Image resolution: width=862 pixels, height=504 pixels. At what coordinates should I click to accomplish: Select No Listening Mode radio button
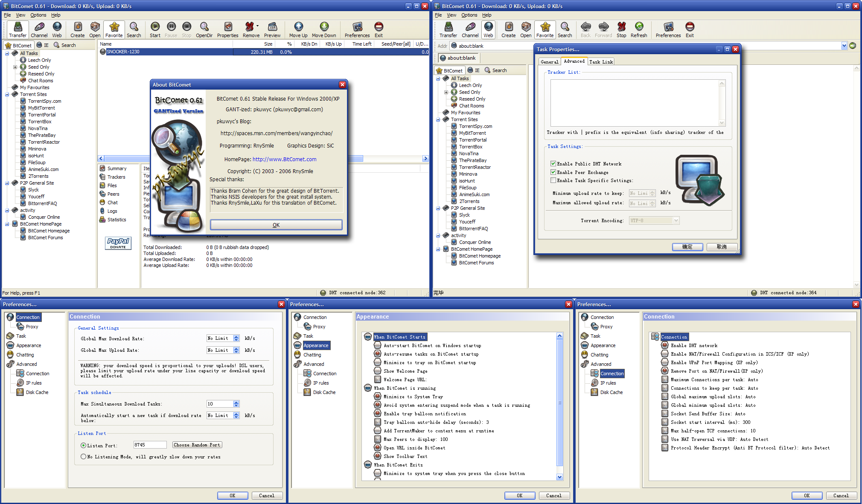point(84,457)
